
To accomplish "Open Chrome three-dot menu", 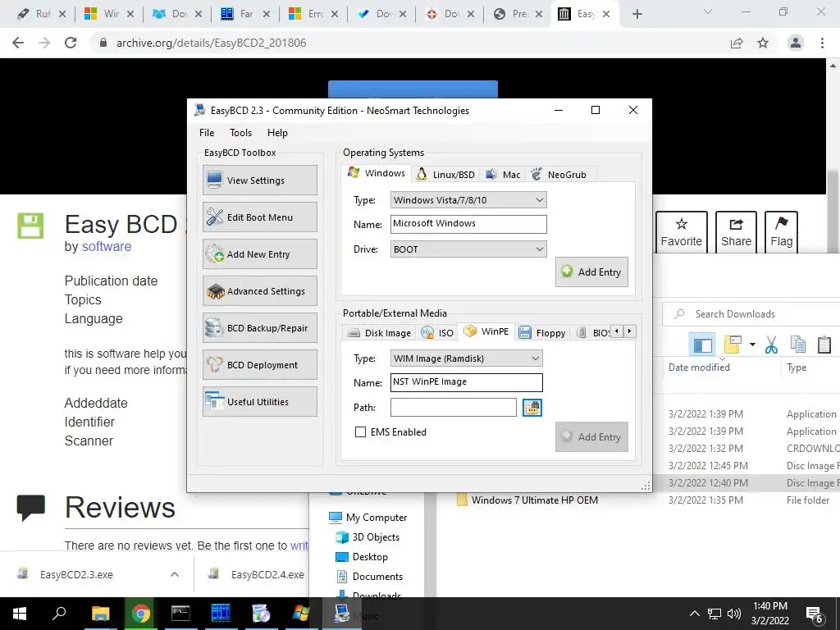I will 822,43.
